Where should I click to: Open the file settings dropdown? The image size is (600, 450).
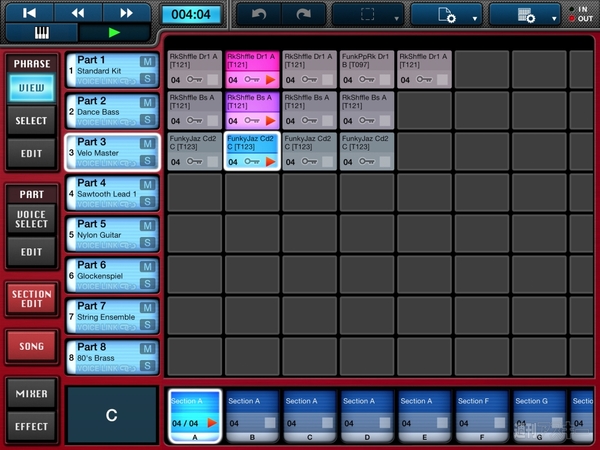[446, 15]
